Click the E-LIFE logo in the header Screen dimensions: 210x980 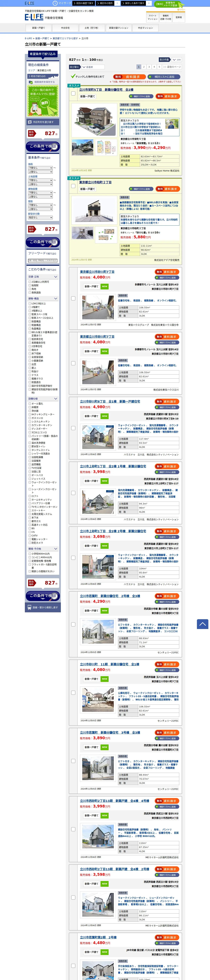(x=34, y=17)
